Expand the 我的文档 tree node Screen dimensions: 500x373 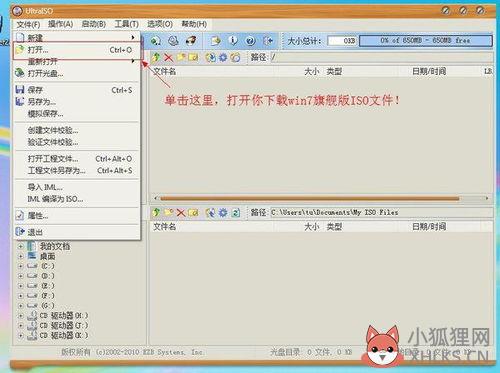[x=21, y=246]
